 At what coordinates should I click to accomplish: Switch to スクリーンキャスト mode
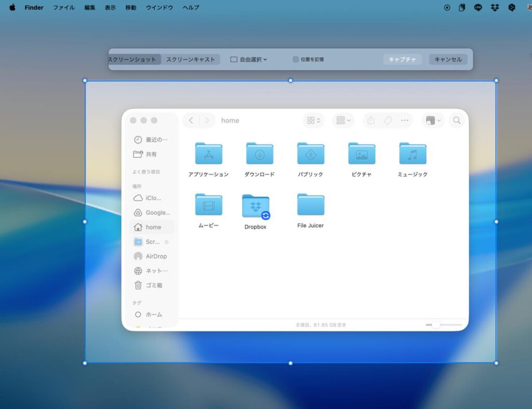click(x=190, y=59)
